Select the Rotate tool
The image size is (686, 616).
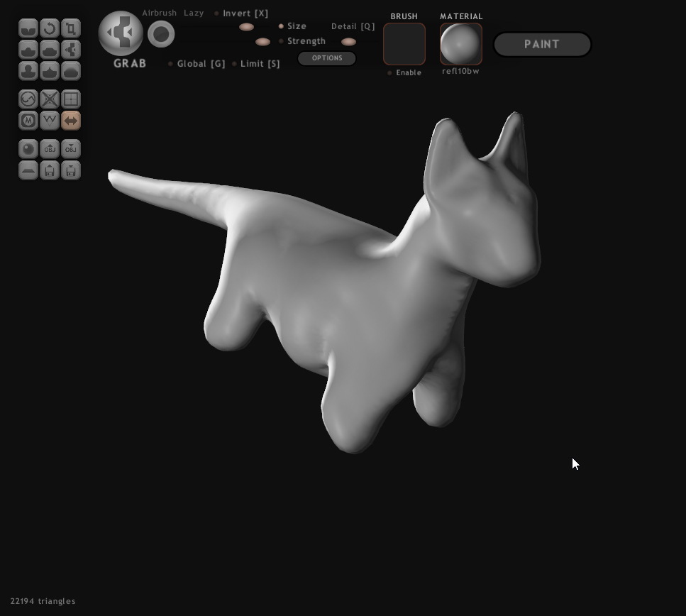pos(50,28)
